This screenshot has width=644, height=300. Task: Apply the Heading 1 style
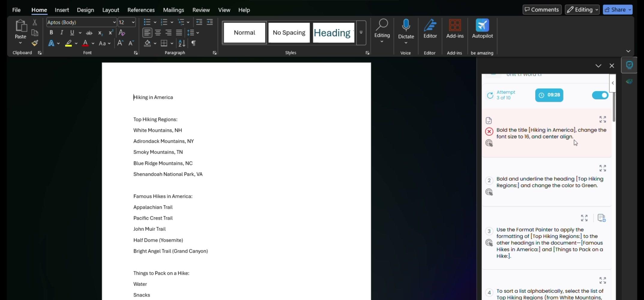[333, 32]
